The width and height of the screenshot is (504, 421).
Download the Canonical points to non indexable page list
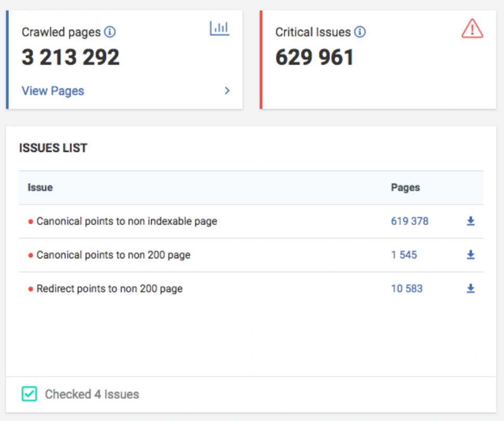[x=470, y=221]
